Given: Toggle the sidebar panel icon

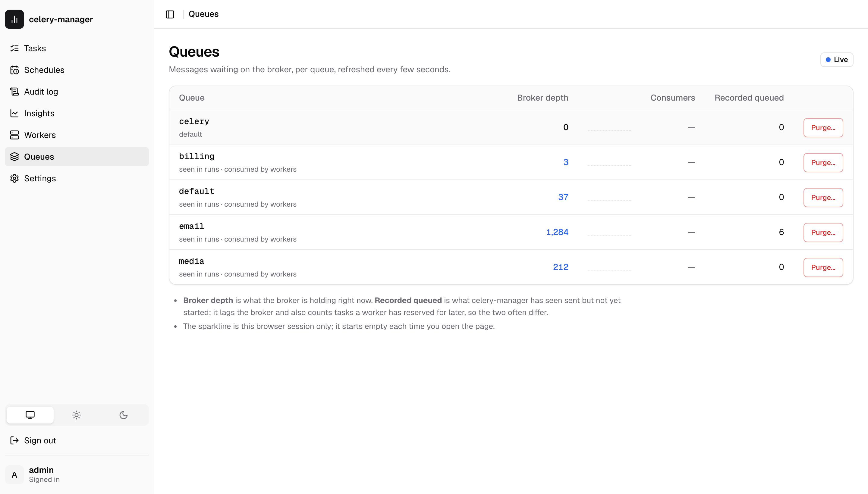Looking at the screenshot, I should (x=170, y=14).
